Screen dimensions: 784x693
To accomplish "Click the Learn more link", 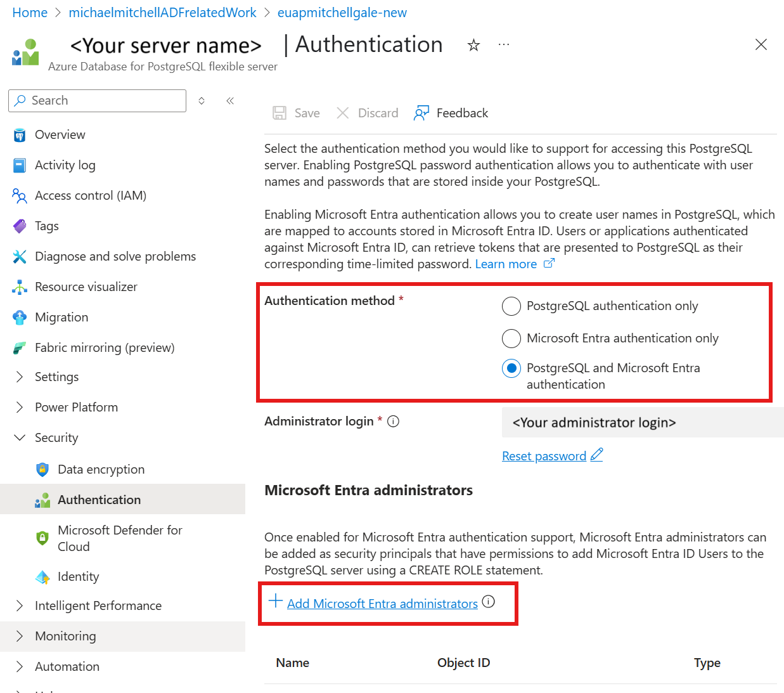I will click(x=506, y=264).
